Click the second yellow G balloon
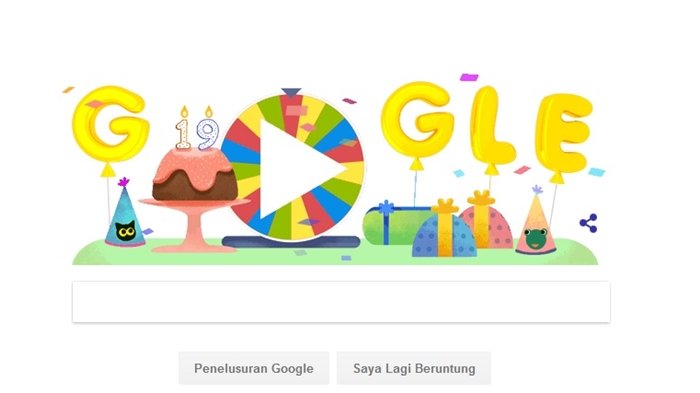This screenshot has width=700, height=393. point(417,120)
